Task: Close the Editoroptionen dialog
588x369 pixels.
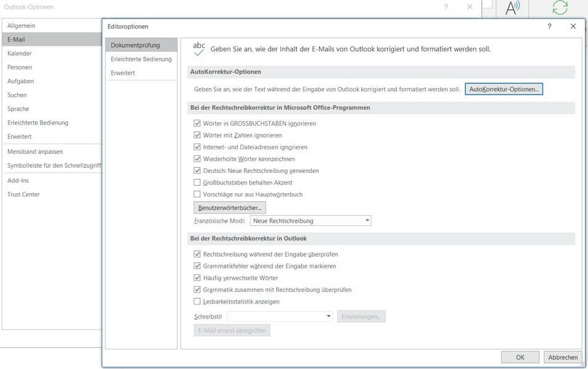Action: point(573,27)
